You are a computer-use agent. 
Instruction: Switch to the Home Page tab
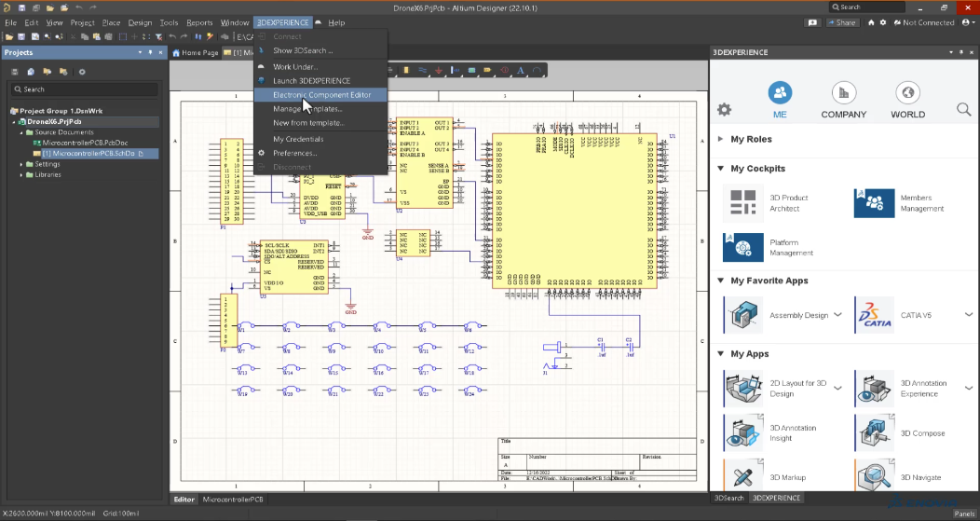195,52
